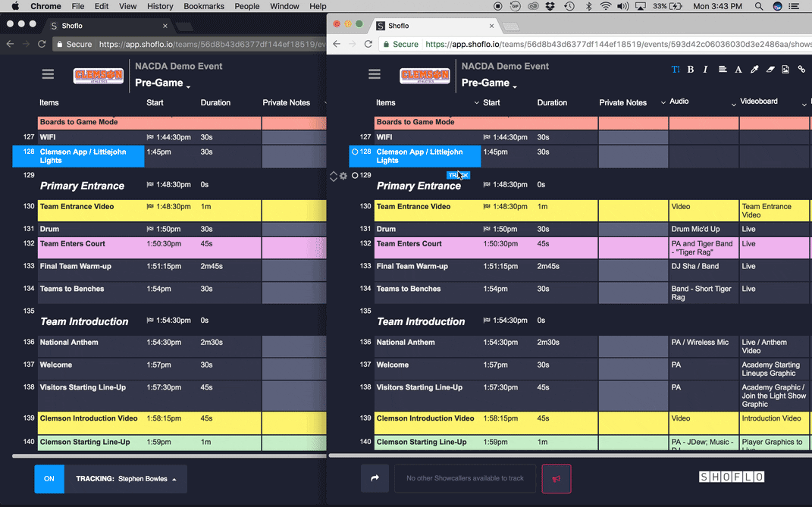This screenshot has height=507, width=812.
Task: Clear formatting with the eraser icon
Action: [770, 69]
